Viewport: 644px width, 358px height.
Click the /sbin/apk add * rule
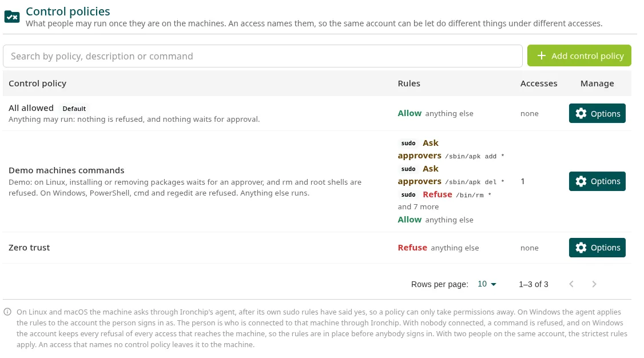point(451,149)
